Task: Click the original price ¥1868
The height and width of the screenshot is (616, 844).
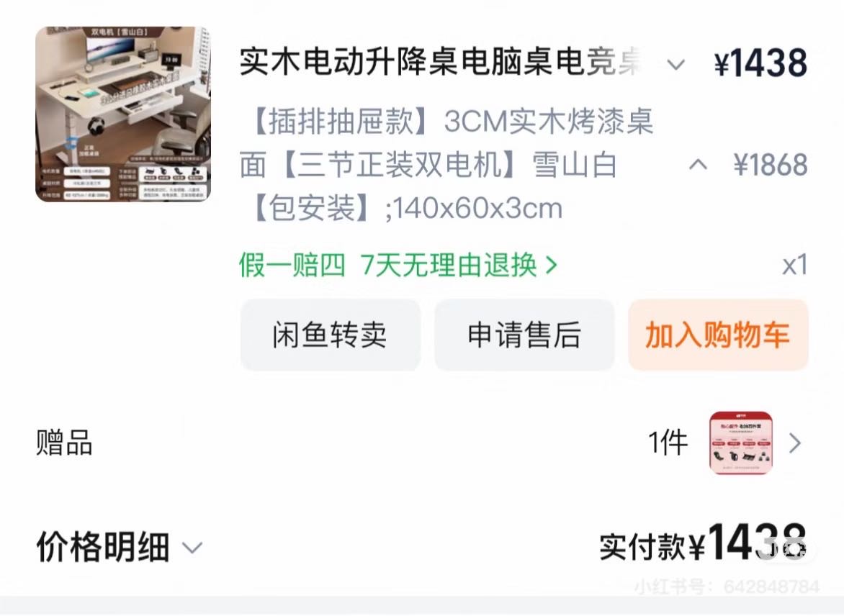Action: (771, 164)
